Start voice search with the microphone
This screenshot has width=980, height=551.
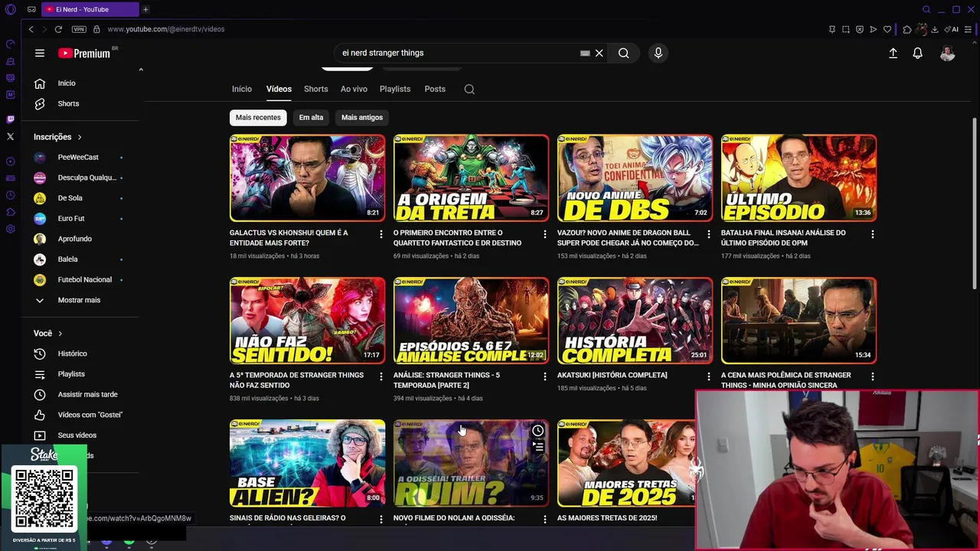[658, 53]
